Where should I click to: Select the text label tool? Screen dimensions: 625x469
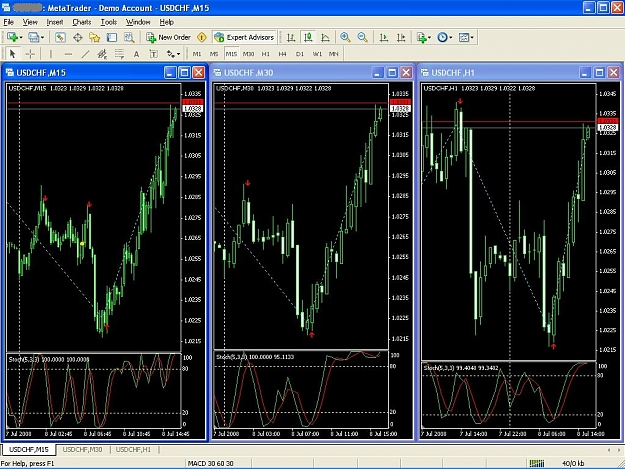tap(153, 54)
